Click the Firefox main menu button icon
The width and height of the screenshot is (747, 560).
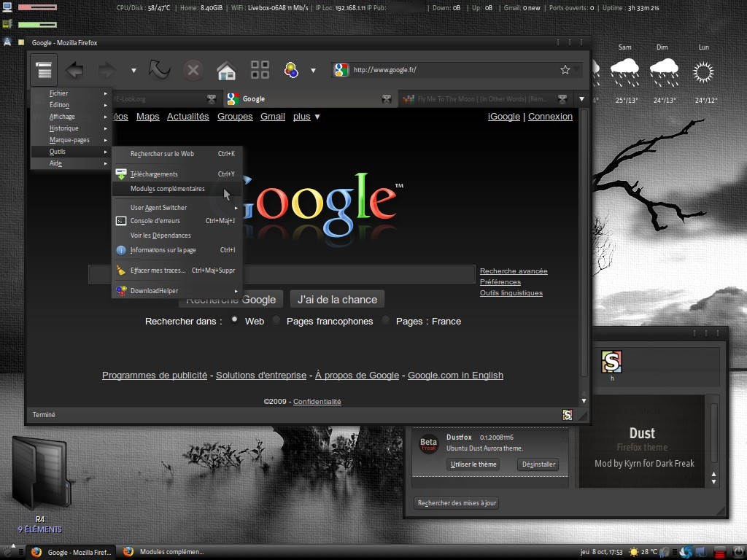click(x=44, y=70)
